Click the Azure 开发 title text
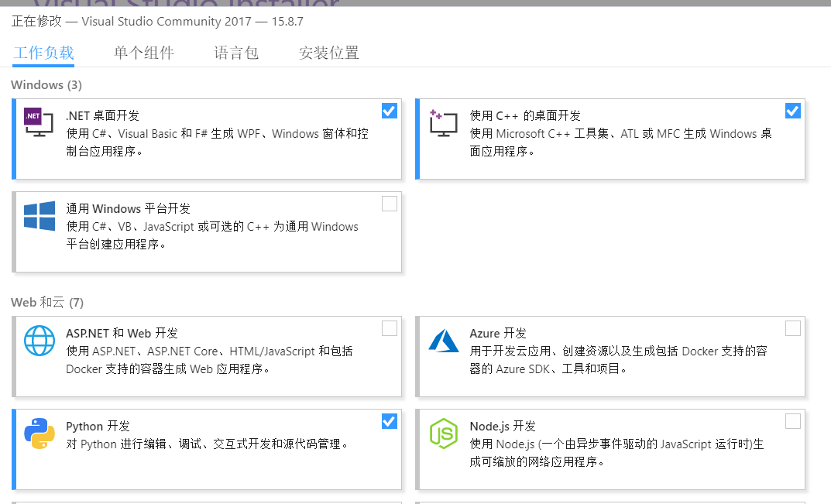 click(x=498, y=334)
